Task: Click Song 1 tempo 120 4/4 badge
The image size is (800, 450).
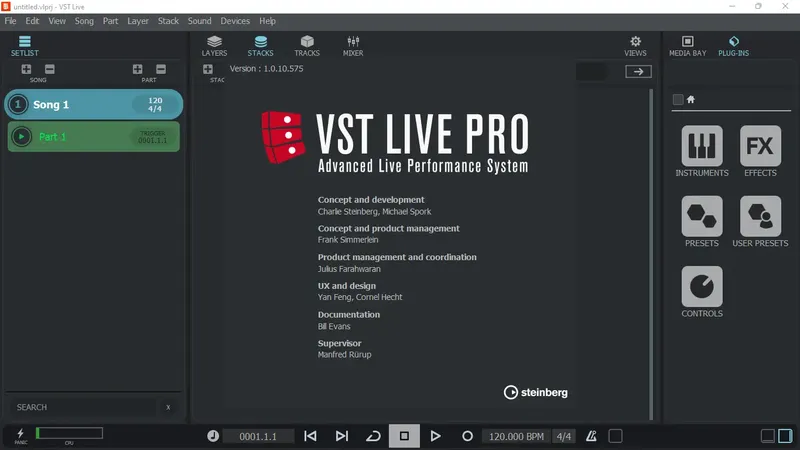Action: click(x=155, y=105)
